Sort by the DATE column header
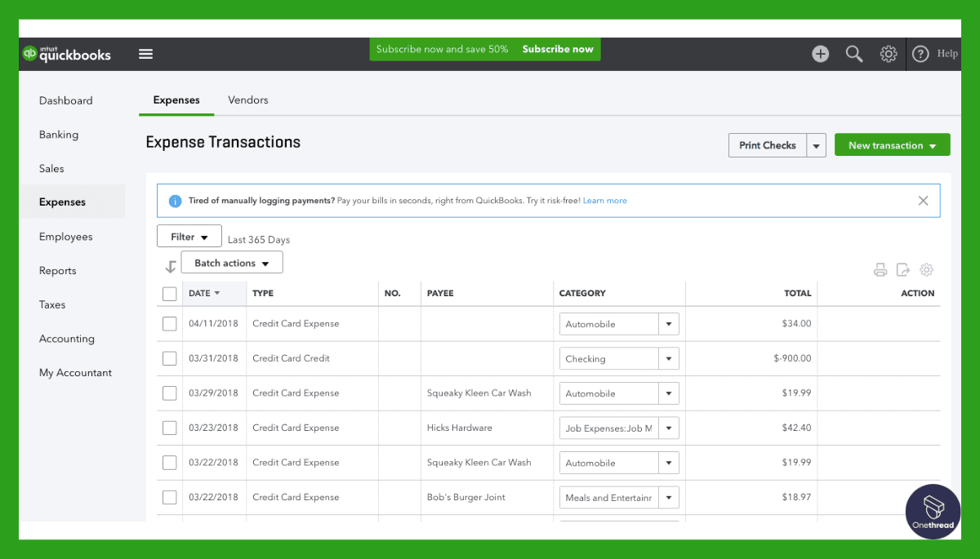Viewport: 980px width, 559px height. (x=205, y=293)
